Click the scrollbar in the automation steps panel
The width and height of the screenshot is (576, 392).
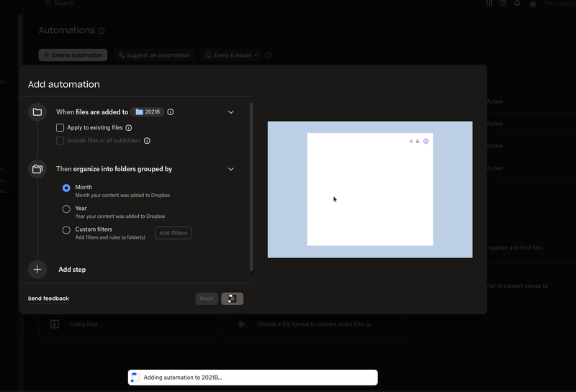[x=251, y=187]
